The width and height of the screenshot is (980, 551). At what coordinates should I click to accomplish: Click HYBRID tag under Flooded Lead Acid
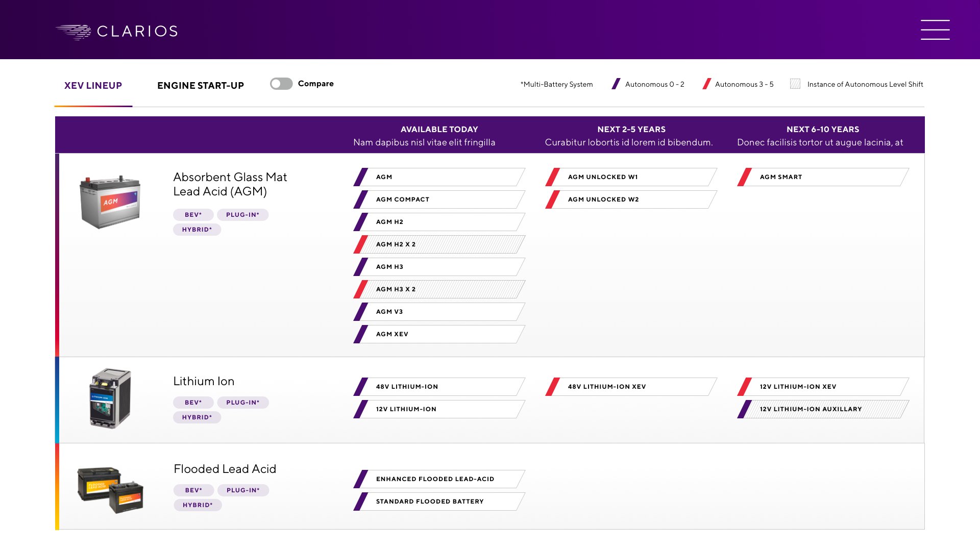(198, 505)
